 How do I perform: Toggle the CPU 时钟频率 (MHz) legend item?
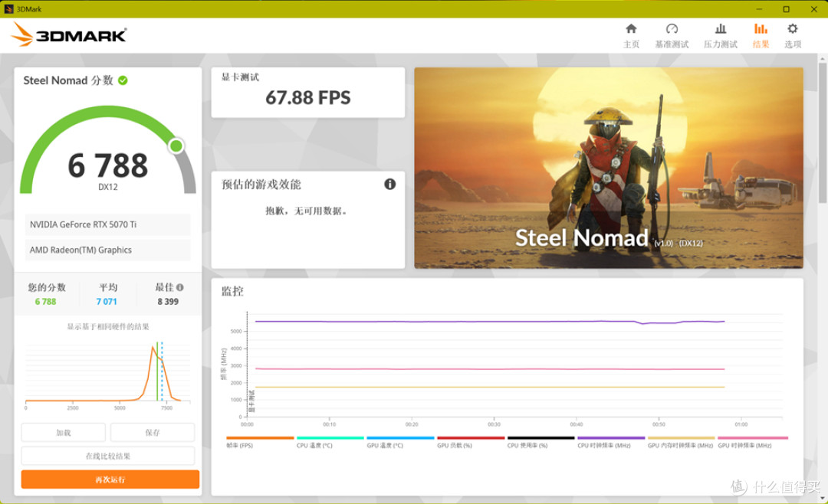point(611,442)
